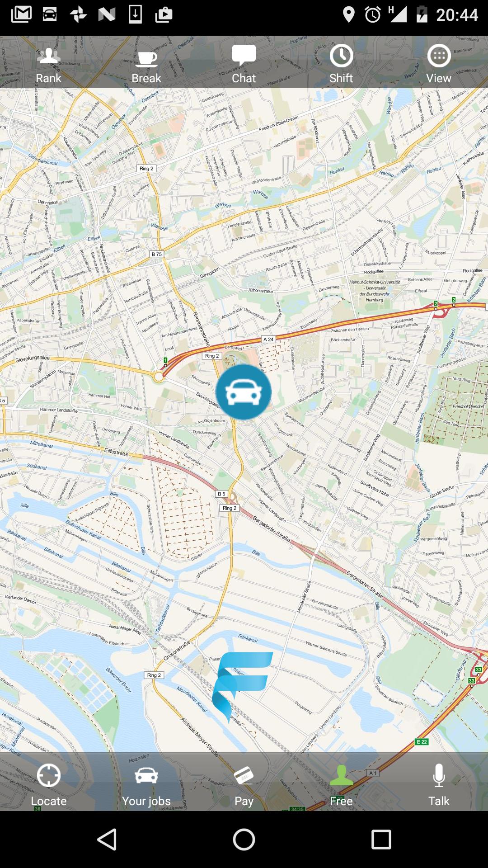Tap the Locate crosshair icon
Viewport: 488px width, 868px height.
(49, 775)
